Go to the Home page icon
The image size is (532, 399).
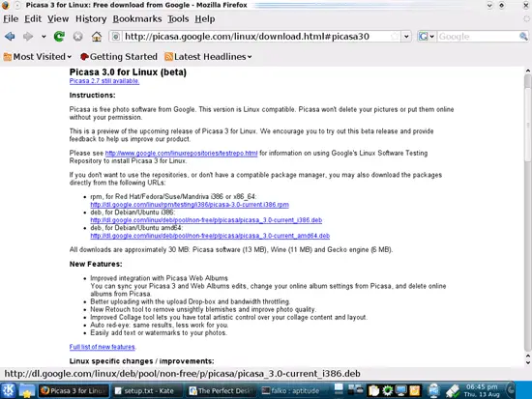pos(97,37)
